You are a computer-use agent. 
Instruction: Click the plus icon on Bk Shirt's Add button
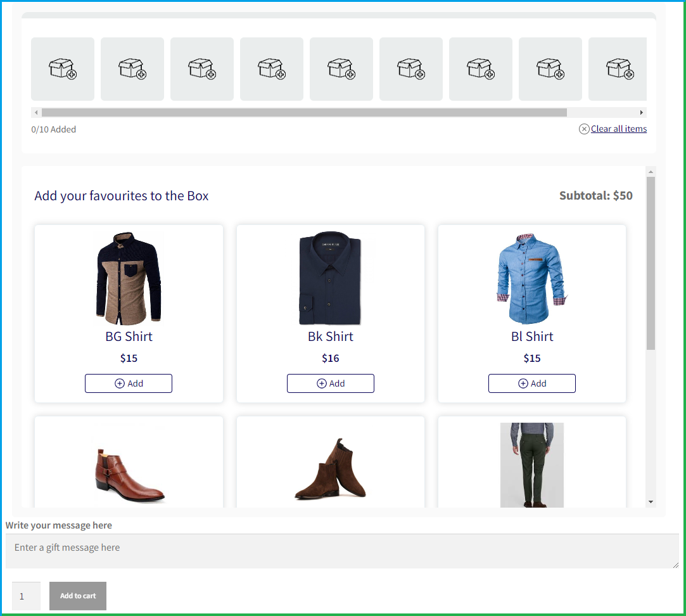(x=321, y=383)
